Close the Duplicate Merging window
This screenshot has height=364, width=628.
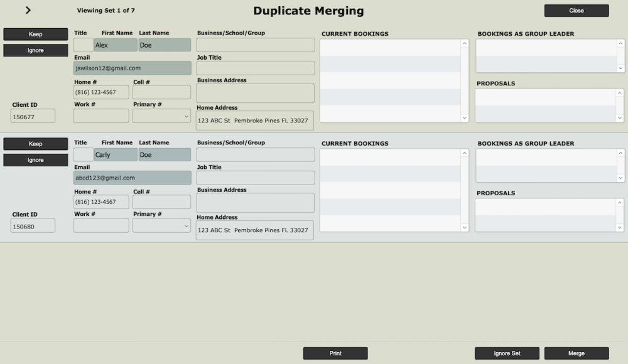click(x=576, y=11)
